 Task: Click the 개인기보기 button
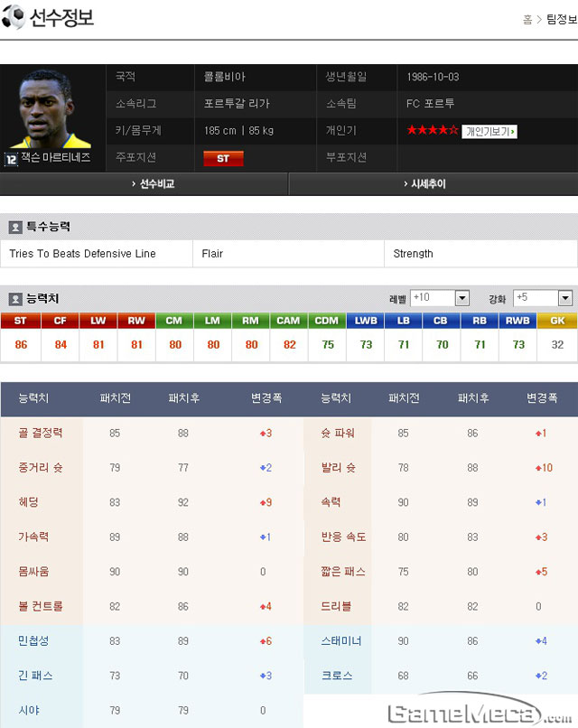(x=489, y=131)
